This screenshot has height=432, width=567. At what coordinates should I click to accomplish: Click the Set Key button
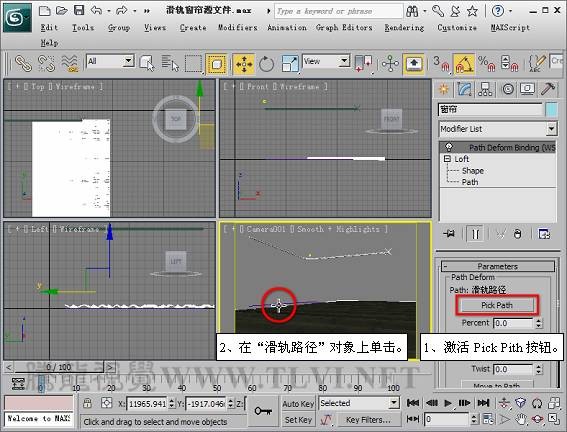pyautogui.click(x=298, y=420)
